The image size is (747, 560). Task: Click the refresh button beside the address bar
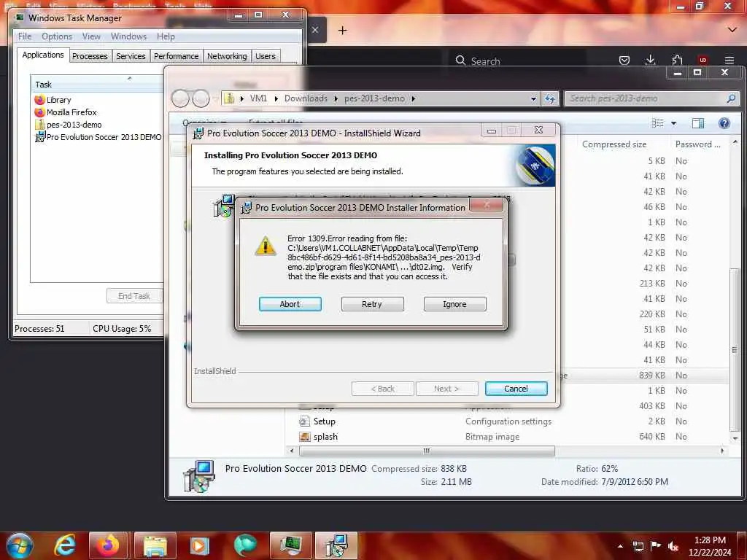550,98
